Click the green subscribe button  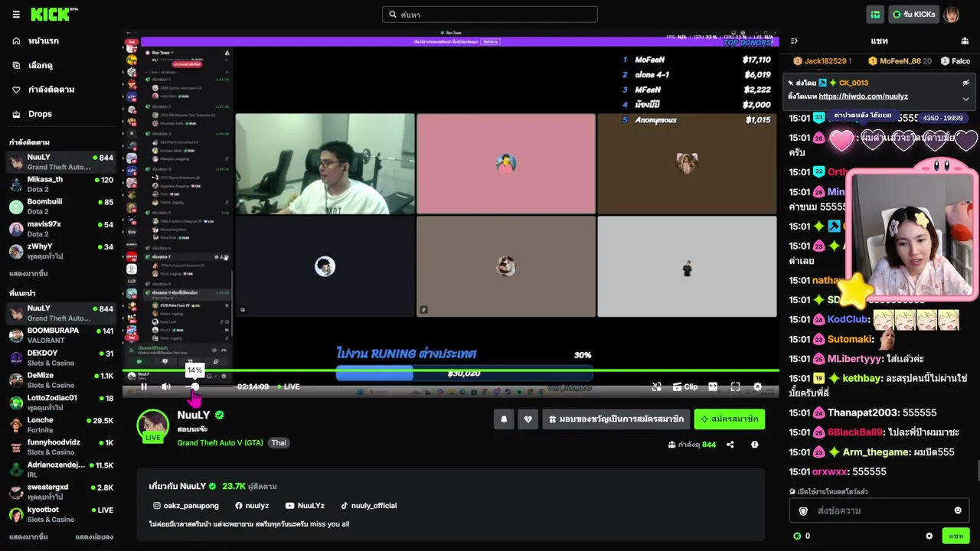730,419
